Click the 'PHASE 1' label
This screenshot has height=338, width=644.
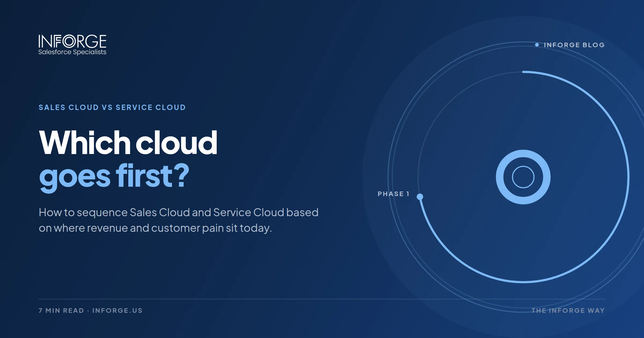[x=393, y=194]
